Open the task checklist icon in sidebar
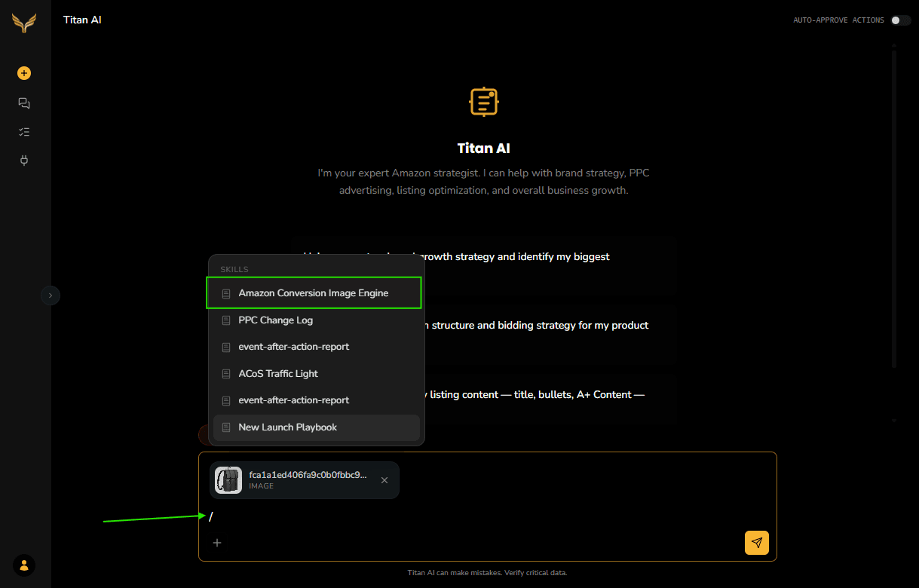This screenshot has height=588, width=919. [x=24, y=132]
